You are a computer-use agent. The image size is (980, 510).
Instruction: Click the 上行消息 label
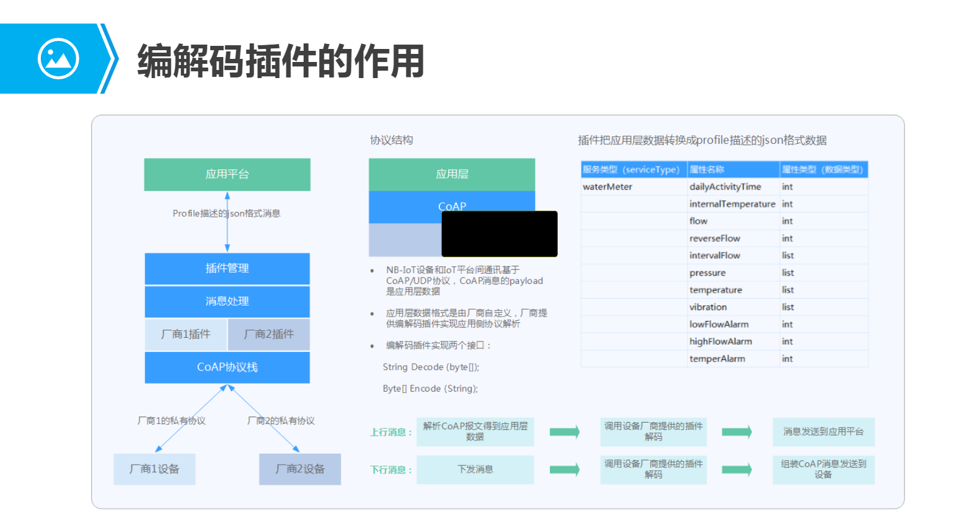click(391, 433)
